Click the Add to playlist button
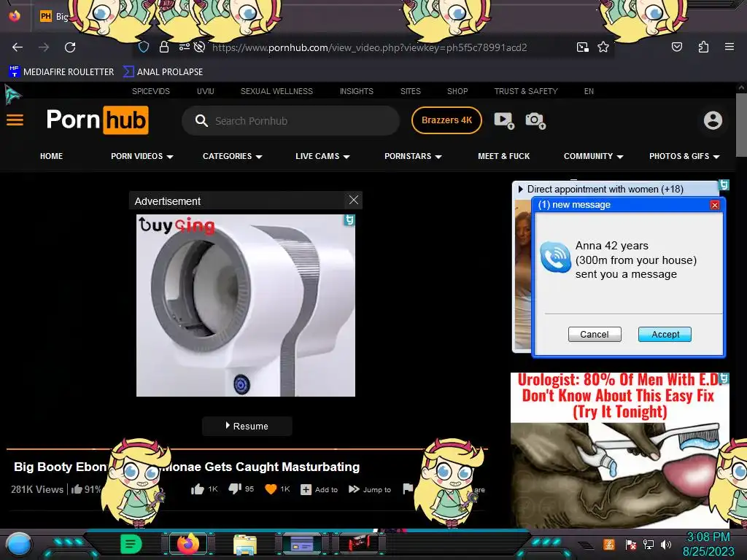The height and width of the screenshot is (560, 747). pyautogui.click(x=320, y=489)
